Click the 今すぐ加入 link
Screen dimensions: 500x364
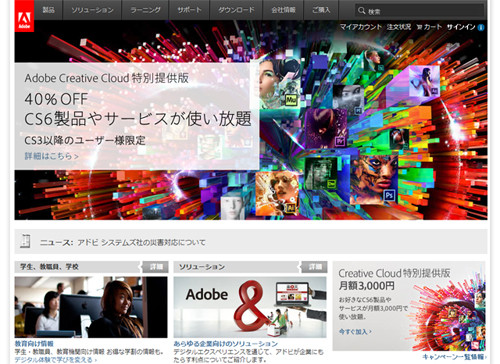(355, 332)
